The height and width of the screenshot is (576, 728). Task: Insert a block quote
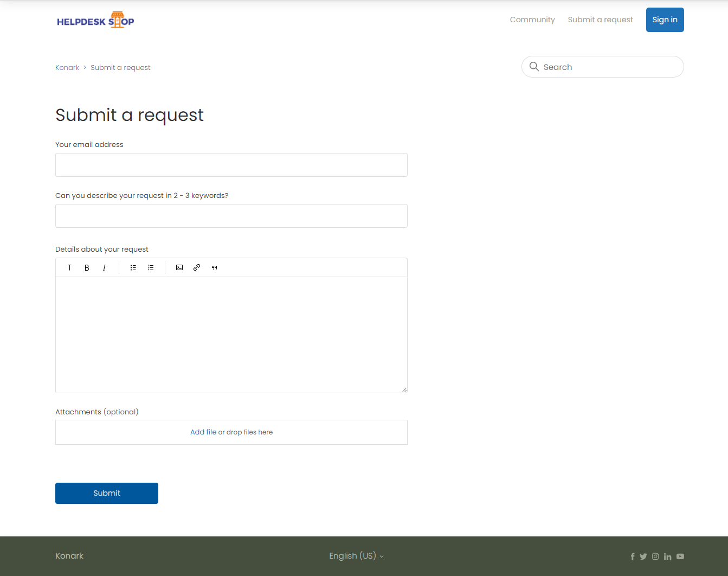214,268
